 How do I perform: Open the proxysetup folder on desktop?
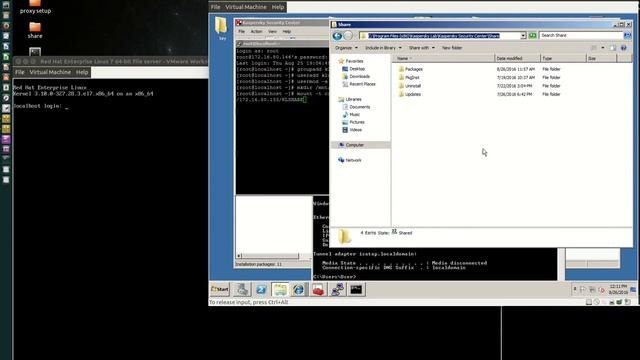point(35,7)
